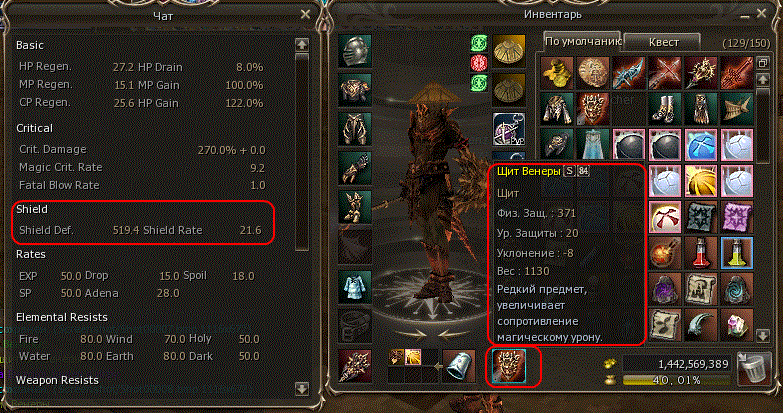Click the trash can delete icon
The width and height of the screenshot is (783, 413).
pos(754,368)
